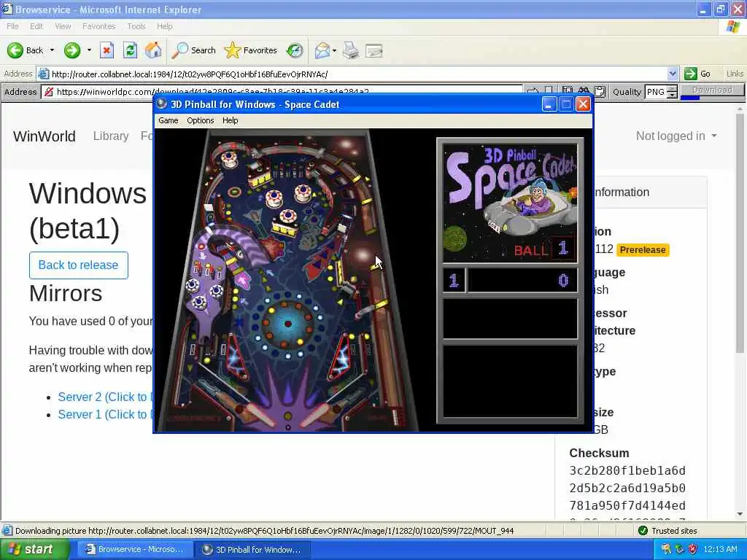Click the router.collabnet.local IE address field
This screenshot has width=747, height=560.
tap(357, 74)
